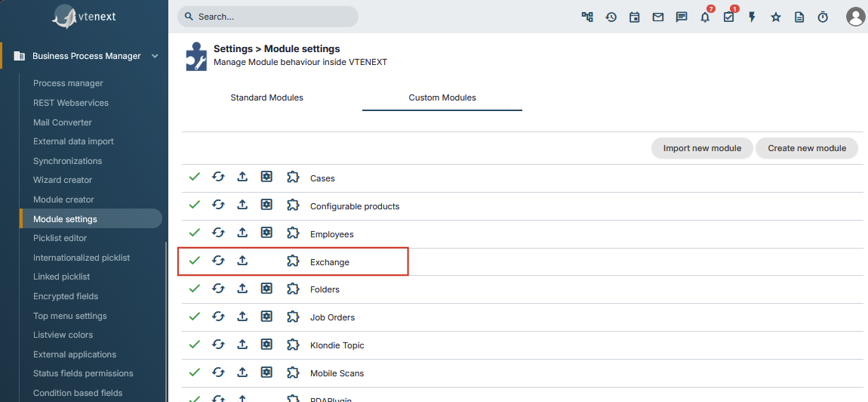Open External applications in the sidebar

click(75, 354)
